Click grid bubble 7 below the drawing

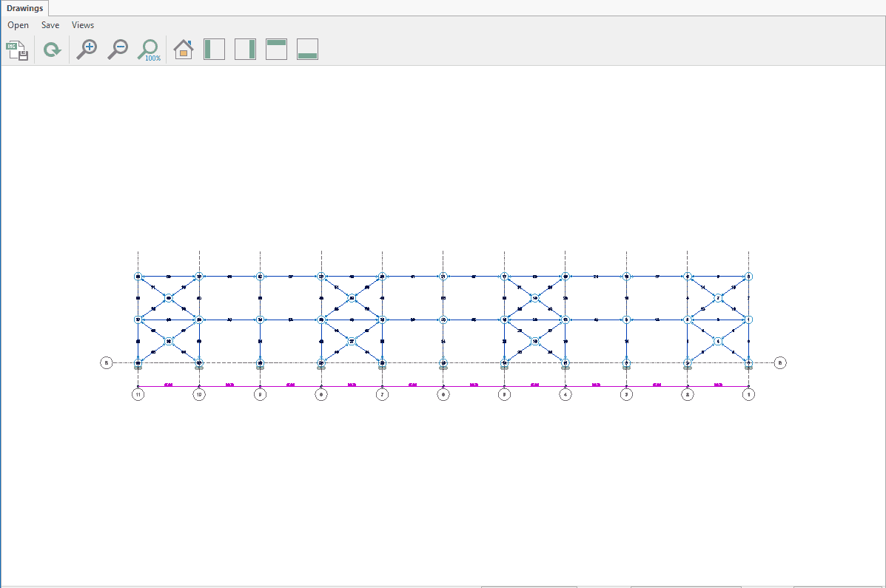pos(382,395)
